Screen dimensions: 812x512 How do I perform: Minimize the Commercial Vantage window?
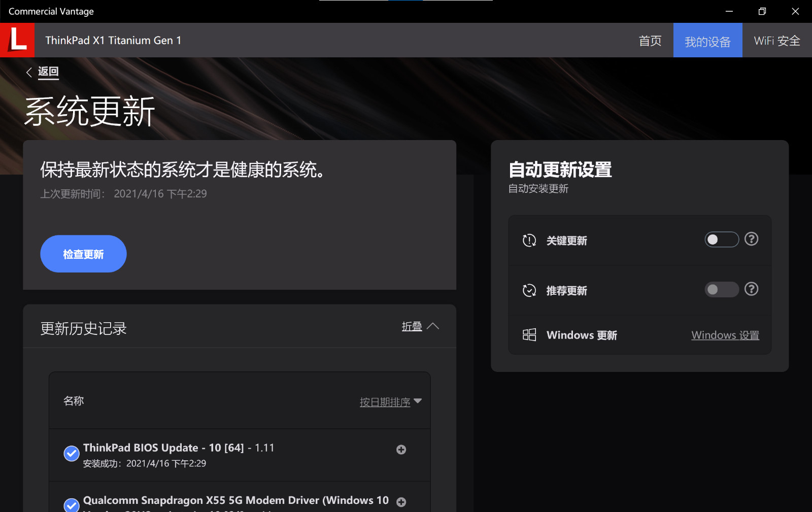coord(729,11)
